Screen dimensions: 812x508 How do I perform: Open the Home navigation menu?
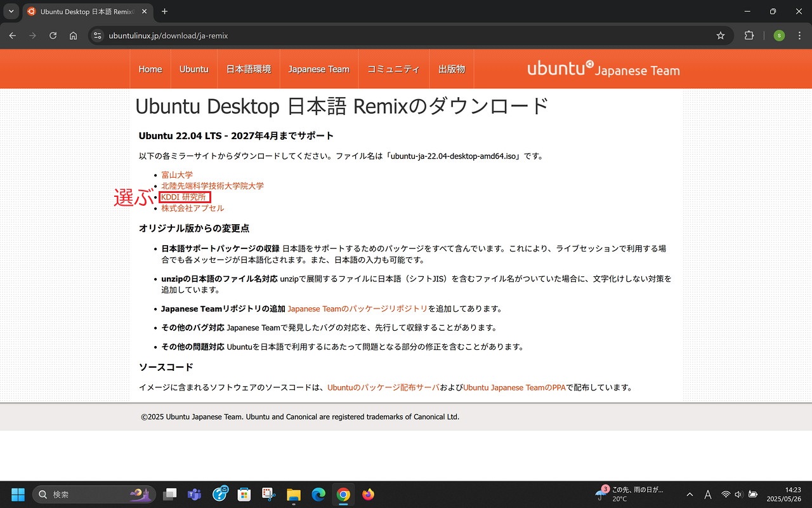click(150, 69)
